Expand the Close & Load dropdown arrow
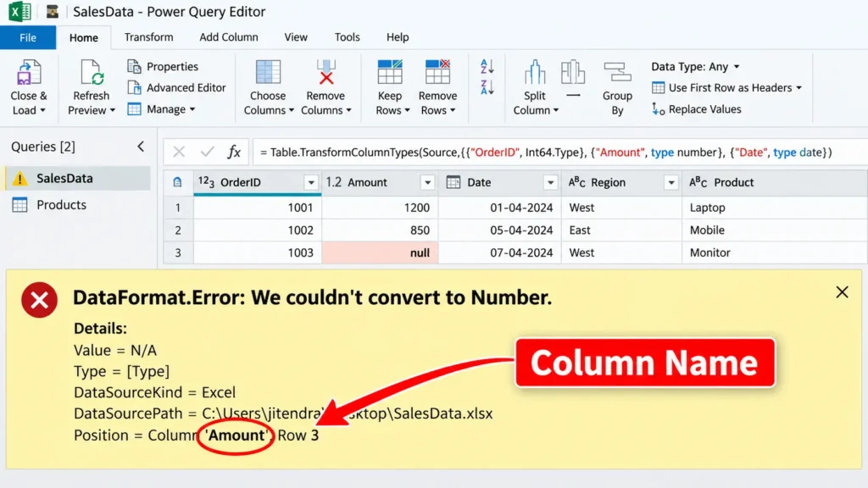The height and width of the screenshot is (488, 868). point(42,110)
